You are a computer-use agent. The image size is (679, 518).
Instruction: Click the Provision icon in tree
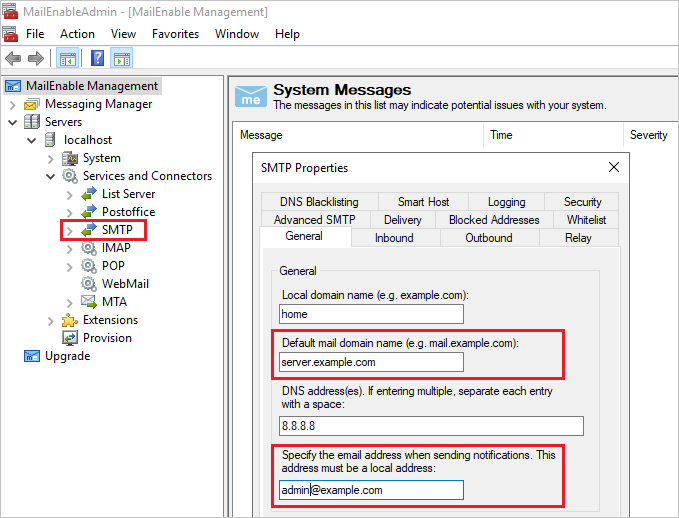[x=70, y=338]
